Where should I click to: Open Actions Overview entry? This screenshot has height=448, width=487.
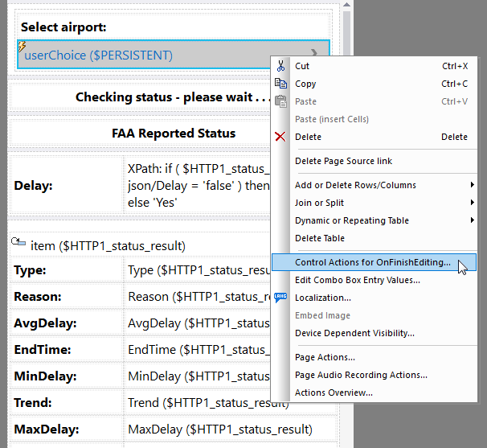click(334, 393)
